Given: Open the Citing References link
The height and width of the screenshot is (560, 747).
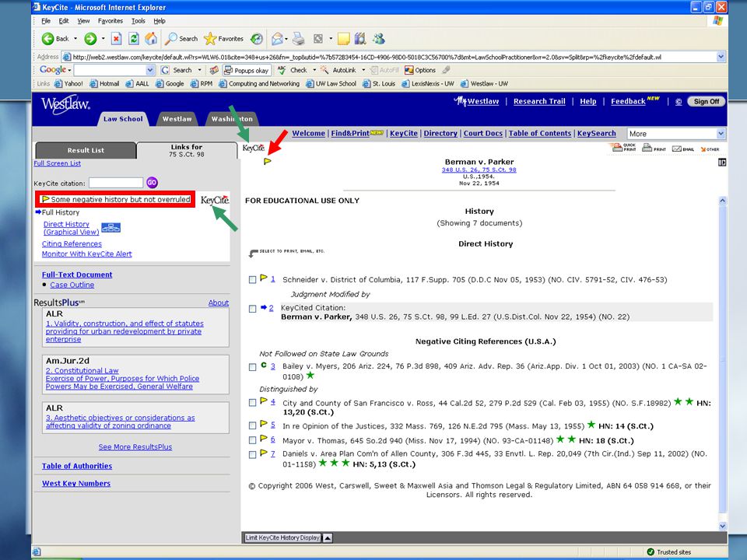Looking at the screenshot, I should (x=72, y=243).
